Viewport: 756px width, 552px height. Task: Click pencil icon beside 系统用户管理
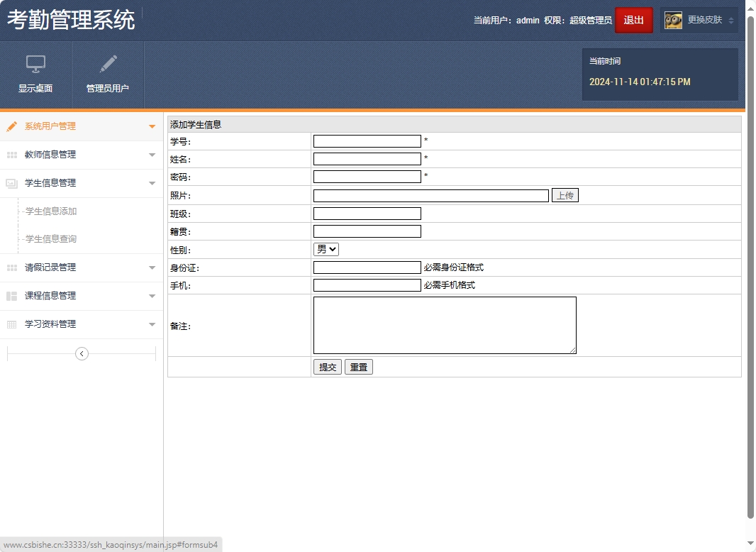(x=11, y=126)
